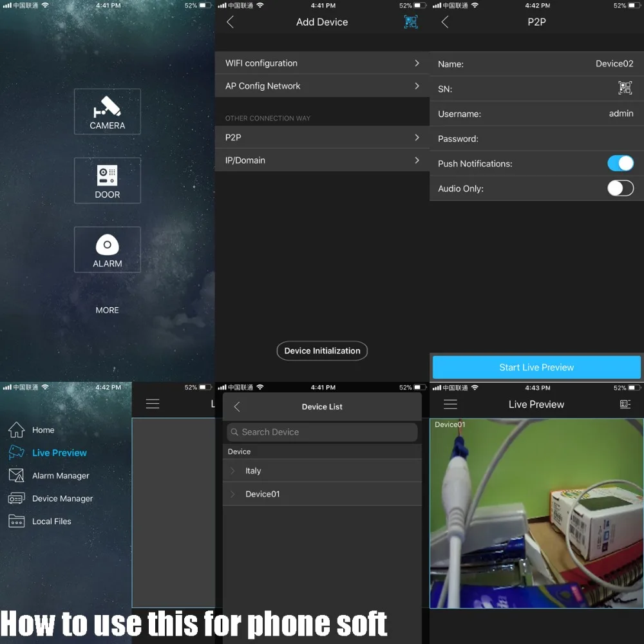Image resolution: width=644 pixels, height=644 pixels.
Task: Tap QR scan icon on Add Device
Action: [x=411, y=22]
